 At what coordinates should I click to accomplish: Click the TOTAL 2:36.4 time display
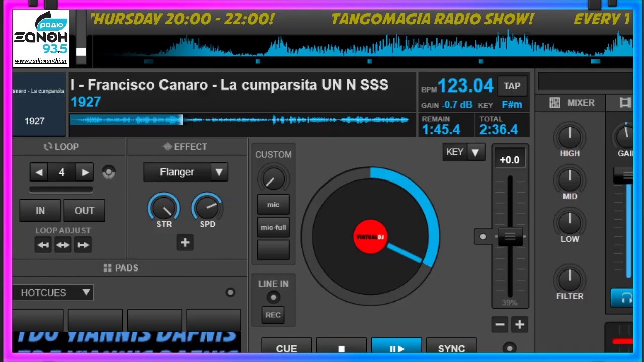[x=499, y=129]
